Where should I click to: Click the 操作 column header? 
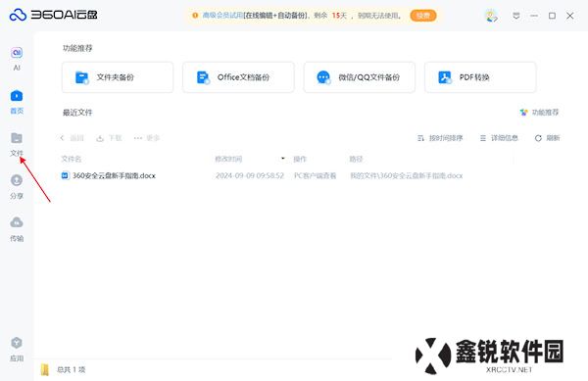300,159
